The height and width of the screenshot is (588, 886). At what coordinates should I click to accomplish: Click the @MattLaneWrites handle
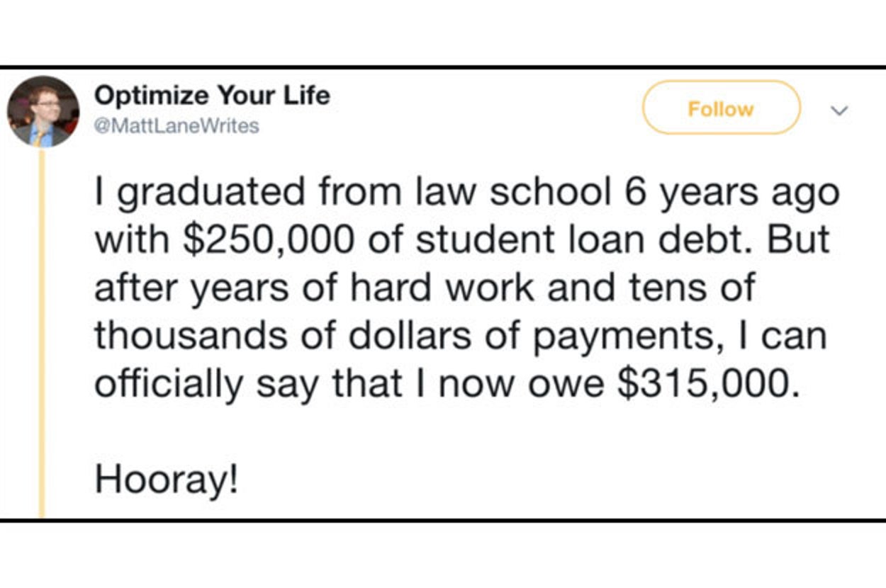coord(176,127)
